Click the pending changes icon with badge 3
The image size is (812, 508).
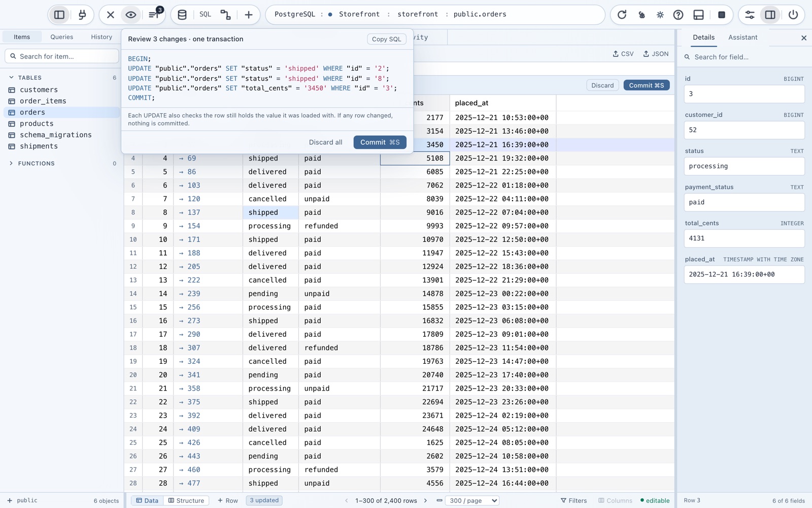click(x=154, y=14)
